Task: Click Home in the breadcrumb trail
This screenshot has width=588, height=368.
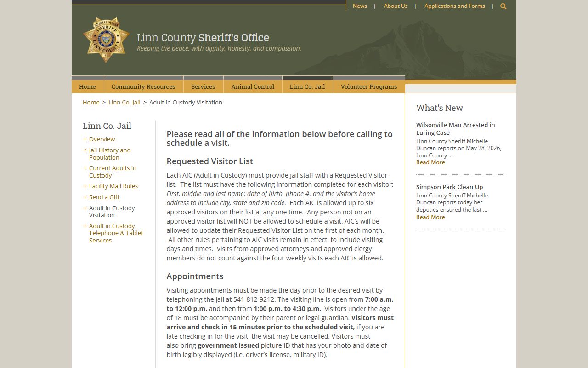Action: tap(91, 102)
